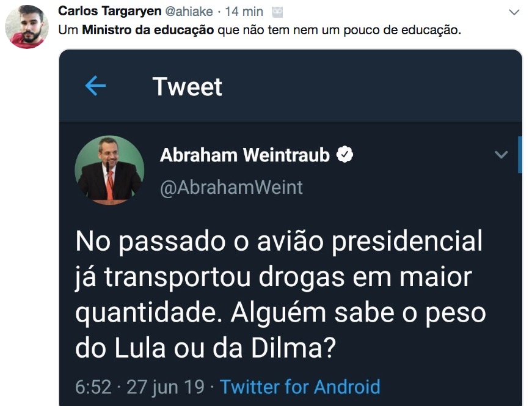Click the bold 'Ministro da educação' text

point(148,29)
